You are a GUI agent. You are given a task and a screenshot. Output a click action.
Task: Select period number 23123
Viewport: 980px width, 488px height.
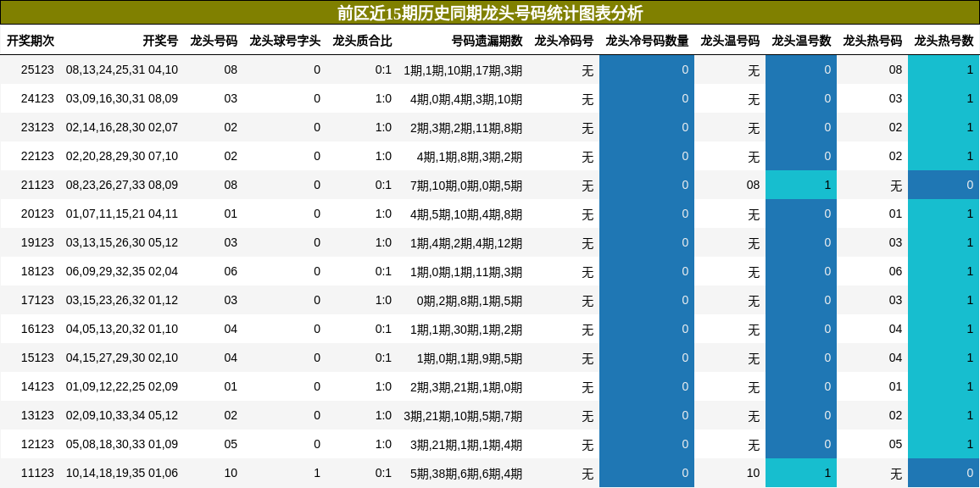[37, 127]
